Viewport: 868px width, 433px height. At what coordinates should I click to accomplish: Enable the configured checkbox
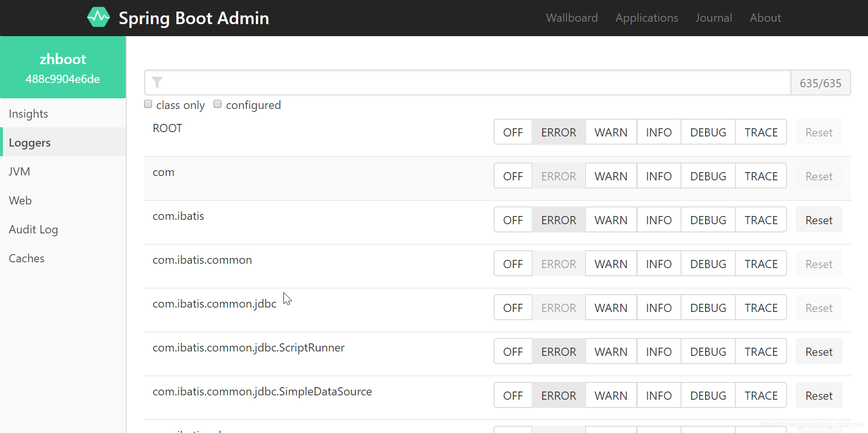coord(218,104)
